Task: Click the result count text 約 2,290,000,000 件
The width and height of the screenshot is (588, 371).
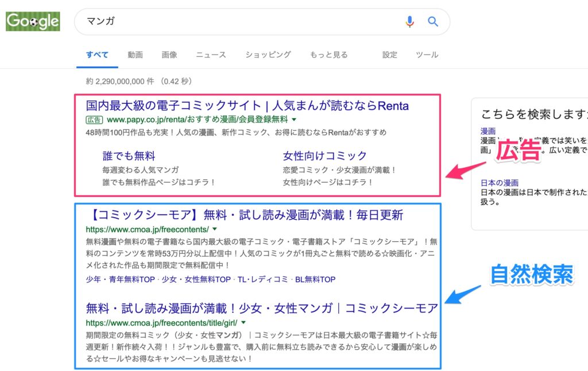Action: click(120, 82)
